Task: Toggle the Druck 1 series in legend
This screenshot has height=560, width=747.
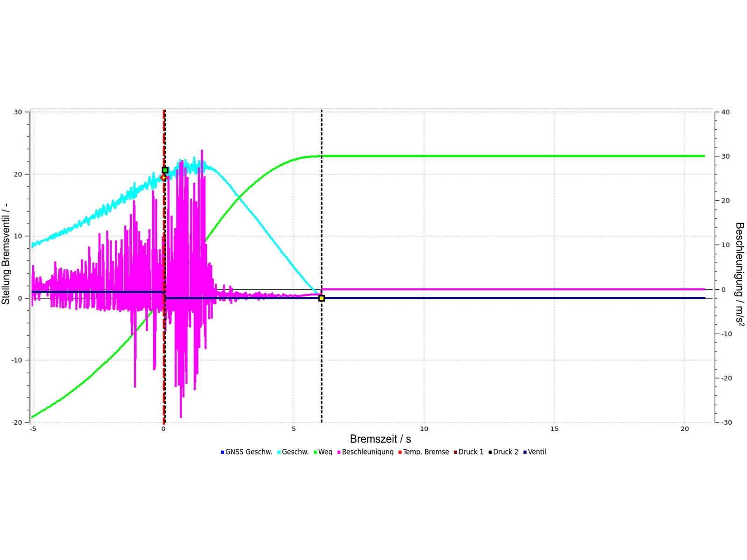Action: click(468, 452)
